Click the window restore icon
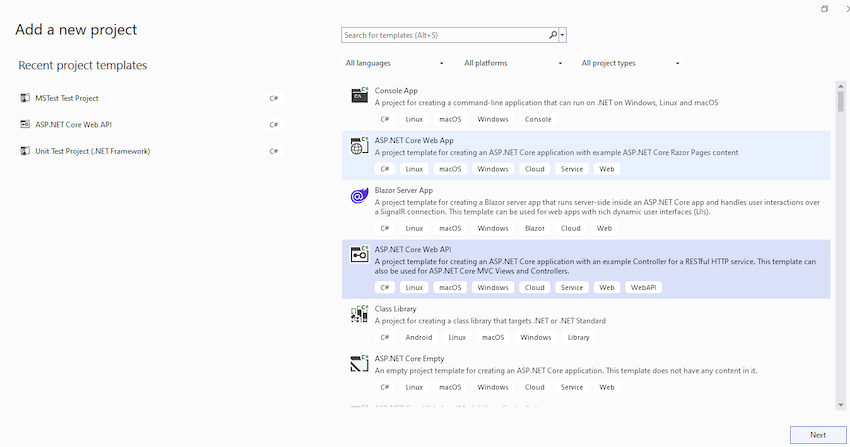The image size is (850, 447). 825,9
